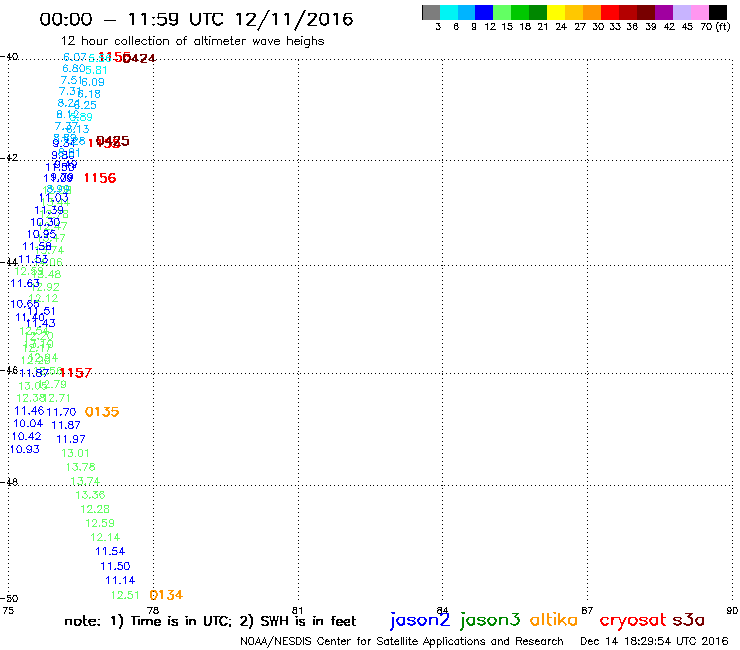
Task: Click the 'cryosat' legend label
Action: [x=633, y=621]
